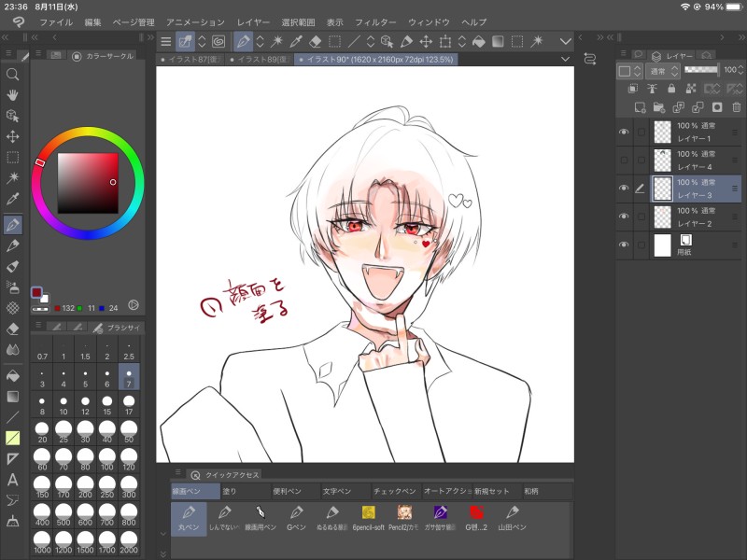Select the Zoom magnifier tool
The height and width of the screenshot is (560, 747).
point(13,75)
